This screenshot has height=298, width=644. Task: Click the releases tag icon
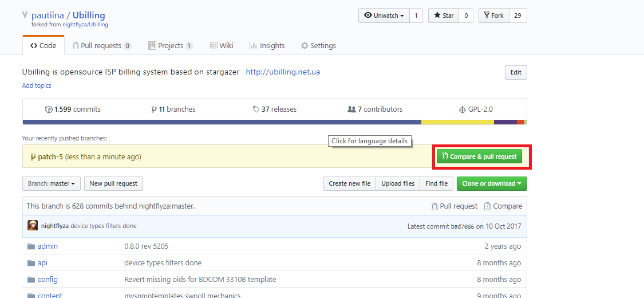pos(256,109)
